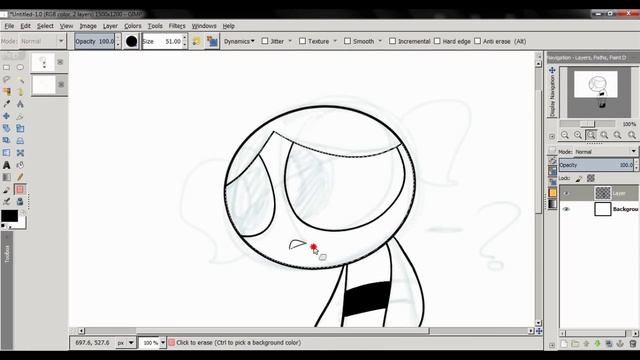Check the Hard edge option

pos(437,41)
